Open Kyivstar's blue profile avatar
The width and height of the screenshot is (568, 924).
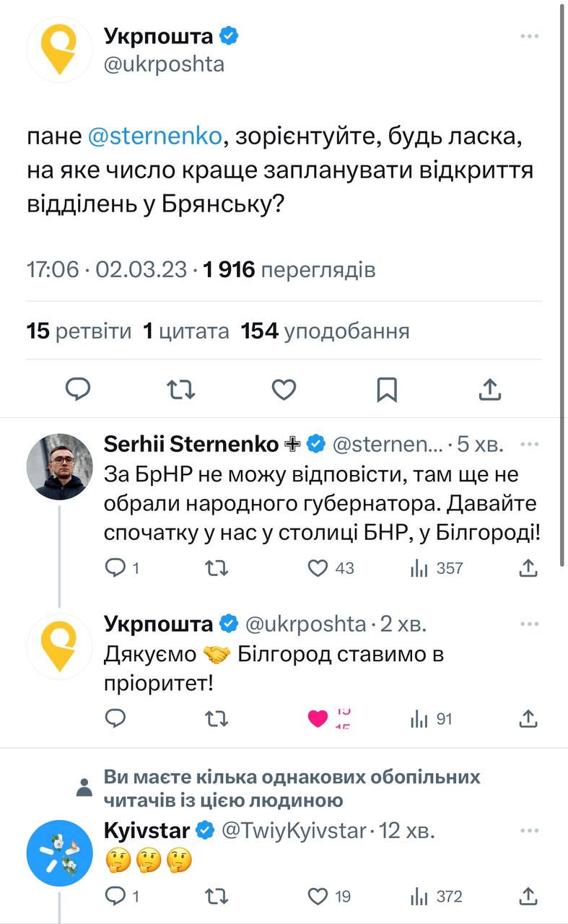click(x=59, y=853)
